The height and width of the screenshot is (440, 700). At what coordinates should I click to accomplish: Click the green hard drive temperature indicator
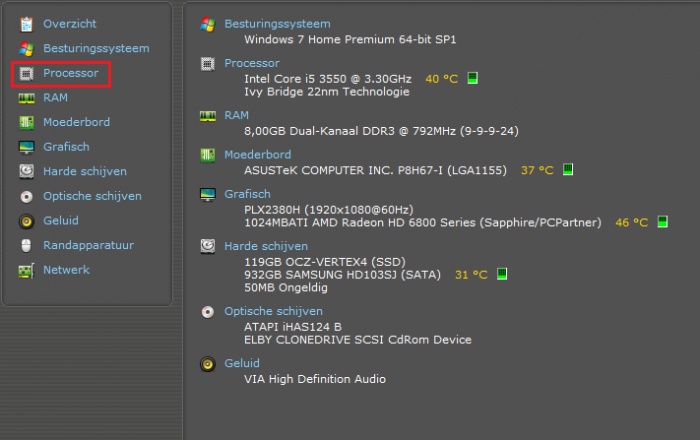502,274
